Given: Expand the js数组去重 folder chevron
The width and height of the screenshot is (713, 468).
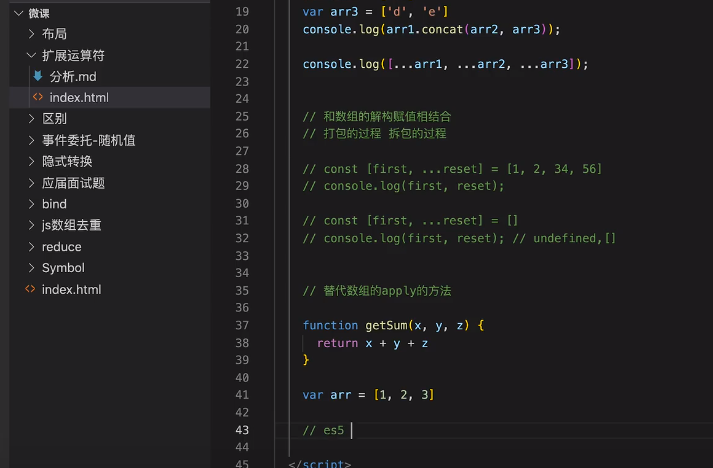Looking at the screenshot, I should click(31, 225).
